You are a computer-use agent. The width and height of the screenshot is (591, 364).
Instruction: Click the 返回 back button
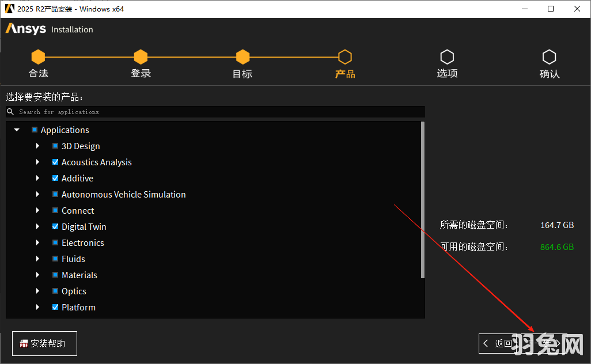pos(499,343)
